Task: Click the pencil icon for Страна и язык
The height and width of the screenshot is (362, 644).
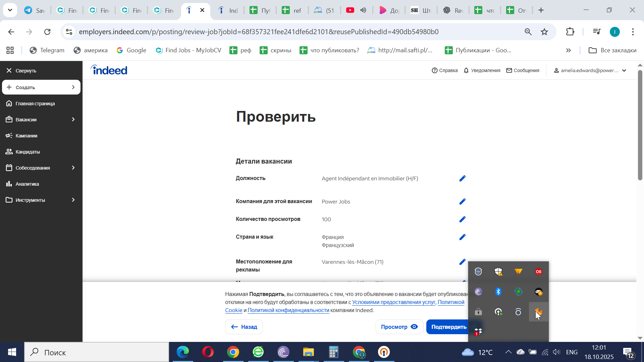Action: tap(462, 237)
